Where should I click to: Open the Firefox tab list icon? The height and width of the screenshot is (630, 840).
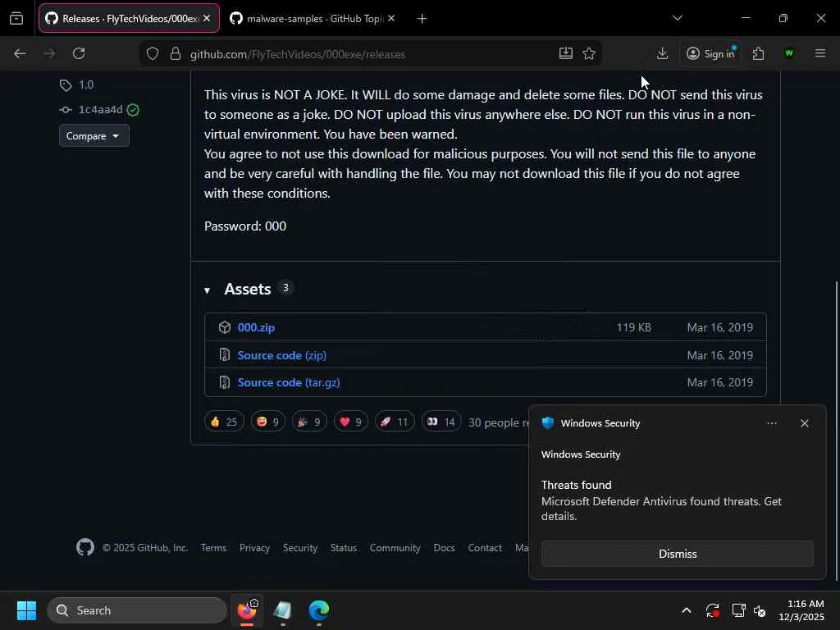[x=16, y=19]
